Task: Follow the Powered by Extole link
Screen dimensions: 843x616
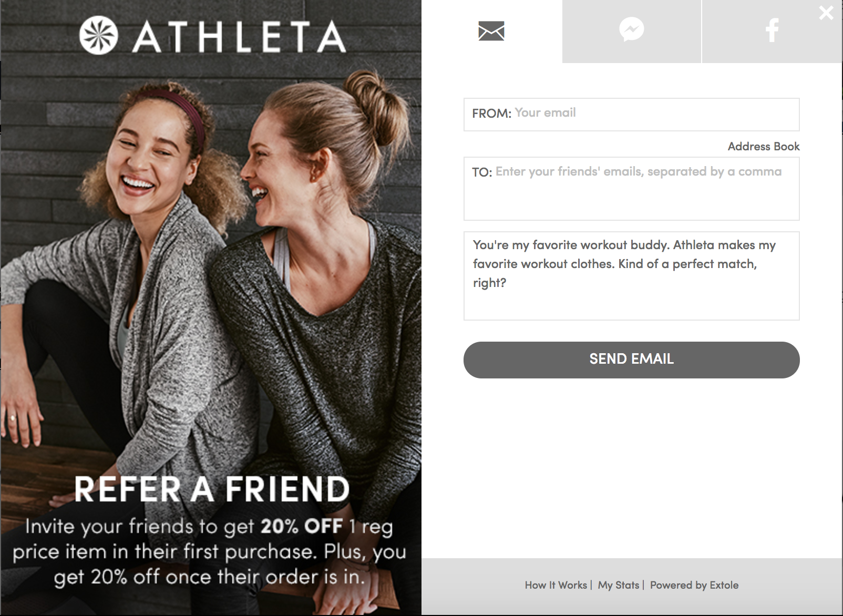Action: [x=694, y=585]
